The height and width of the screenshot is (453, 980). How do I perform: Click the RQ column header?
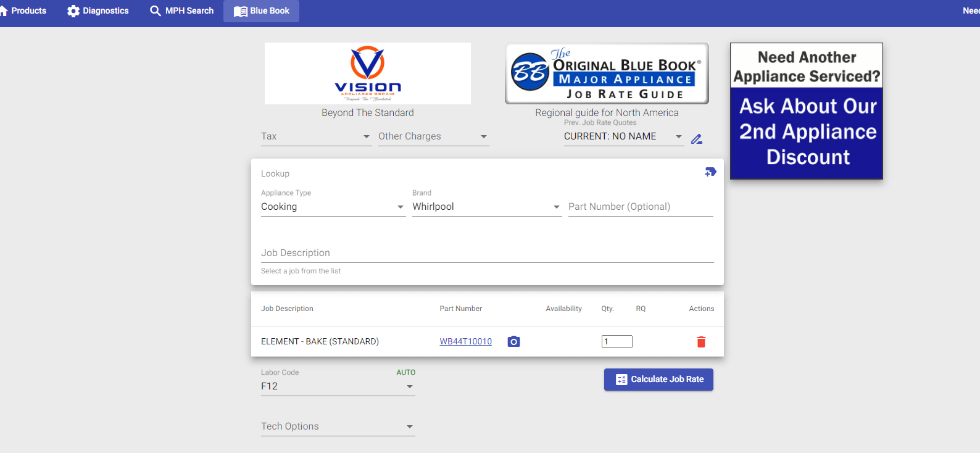pos(641,309)
